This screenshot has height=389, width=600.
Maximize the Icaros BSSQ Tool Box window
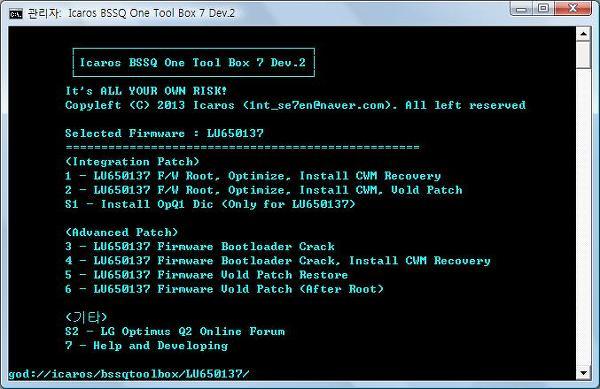click(x=543, y=8)
